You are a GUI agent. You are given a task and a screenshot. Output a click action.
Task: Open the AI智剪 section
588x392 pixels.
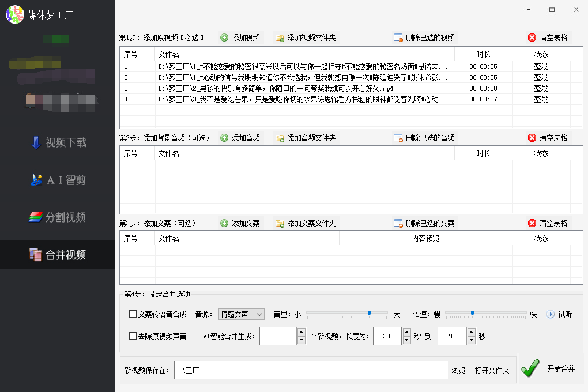[58, 180]
